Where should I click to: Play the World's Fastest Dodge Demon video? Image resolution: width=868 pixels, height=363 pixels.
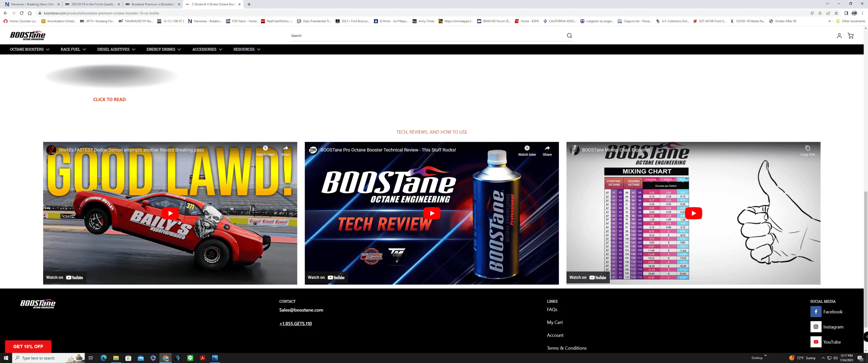pos(170,213)
